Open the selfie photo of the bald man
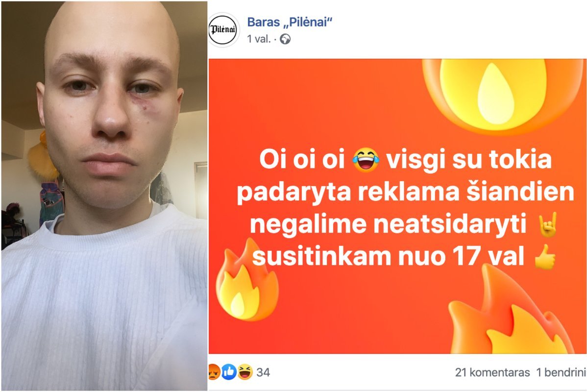Image resolution: width=587 pixels, height=392 pixels. point(104,196)
